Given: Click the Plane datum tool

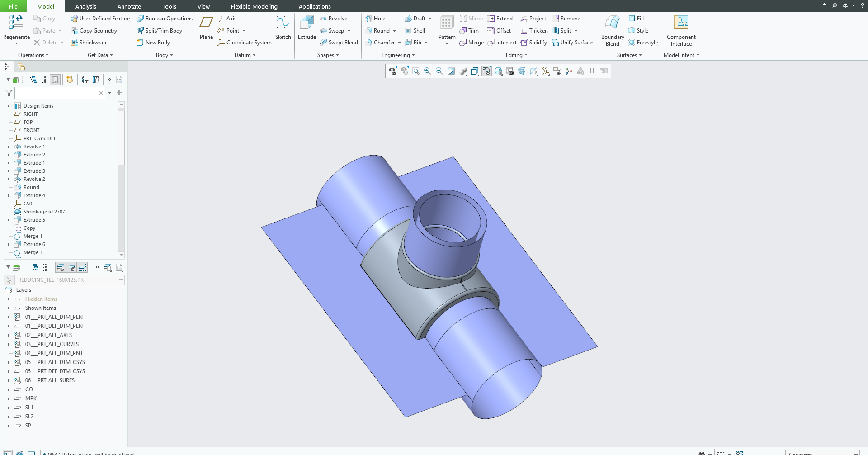Looking at the screenshot, I should coord(206,28).
